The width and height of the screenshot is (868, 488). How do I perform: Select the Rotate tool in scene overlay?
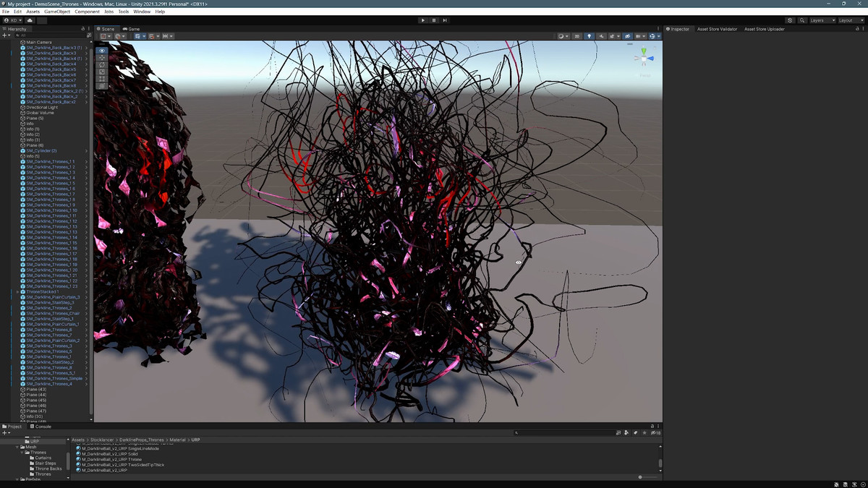[102, 65]
